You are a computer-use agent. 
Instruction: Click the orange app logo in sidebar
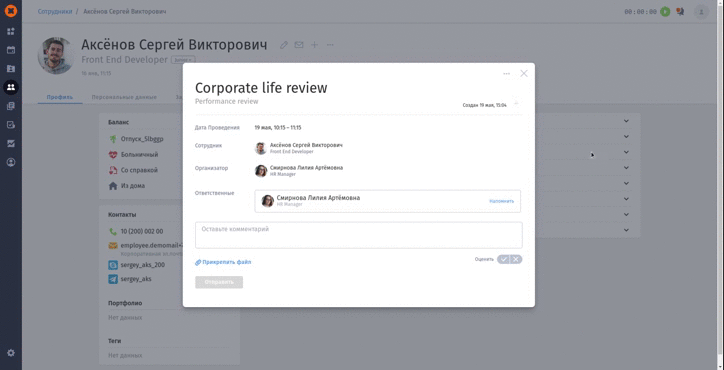point(11,11)
